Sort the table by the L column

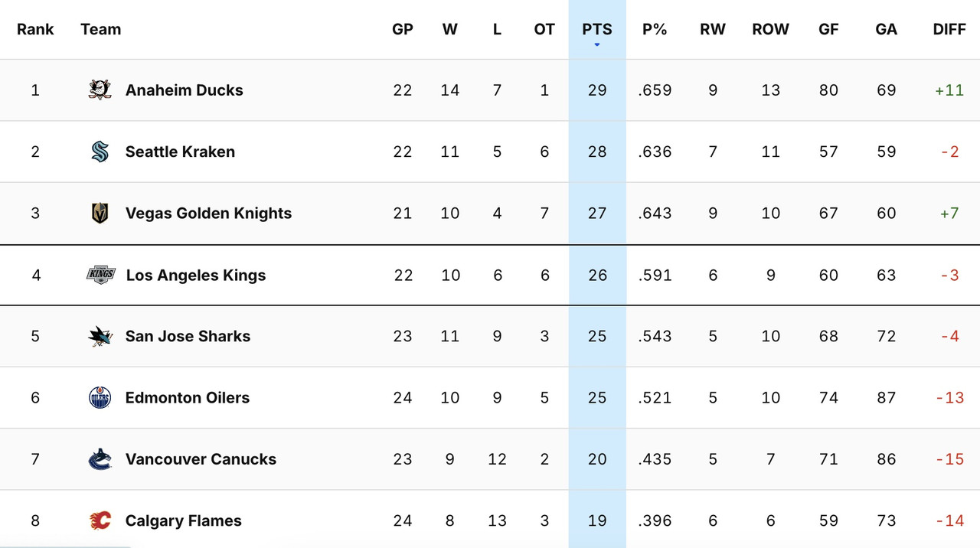coord(497,29)
